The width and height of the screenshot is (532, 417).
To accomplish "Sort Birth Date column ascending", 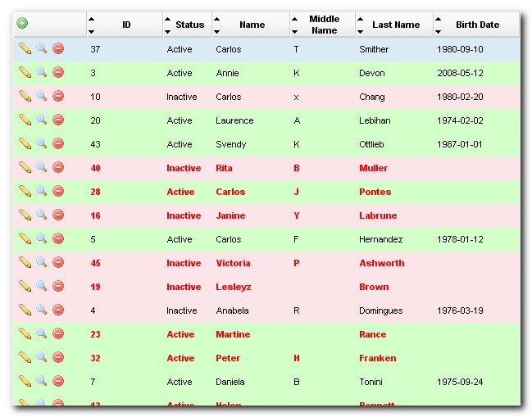I will [x=438, y=19].
